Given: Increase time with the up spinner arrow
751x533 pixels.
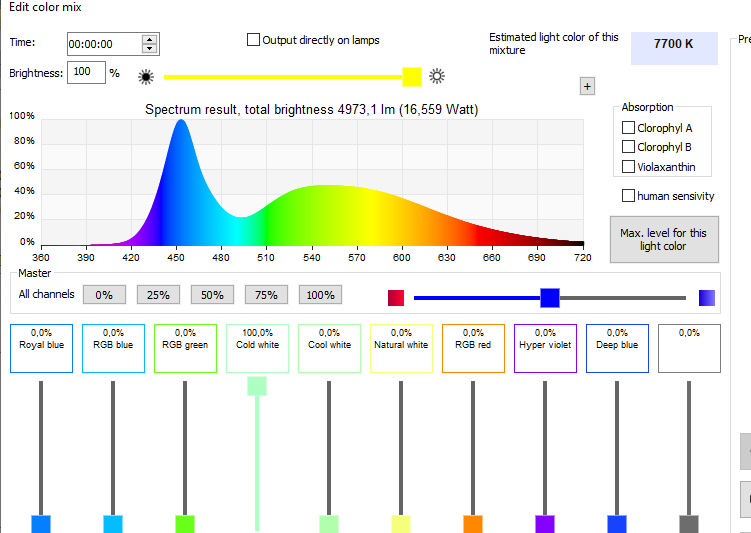Looking at the screenshot, I should coord(150,40).
